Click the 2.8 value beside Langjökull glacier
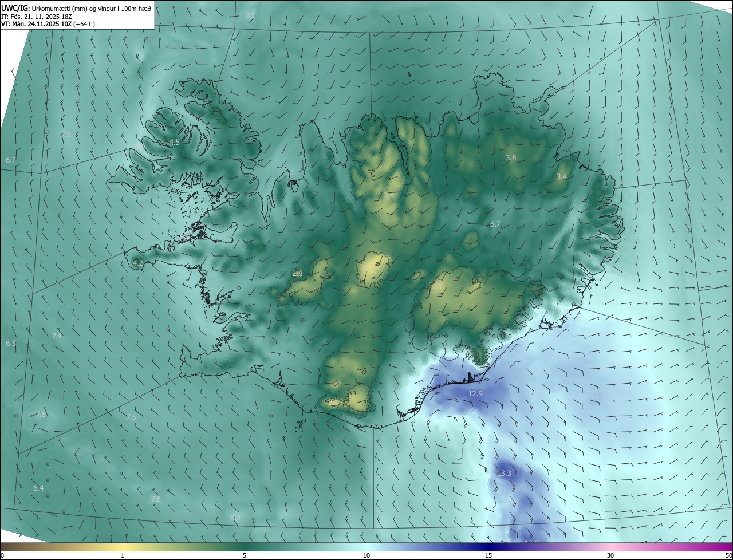Image resolution: width=733 pixels, height=560 pixels. point(297,274)
